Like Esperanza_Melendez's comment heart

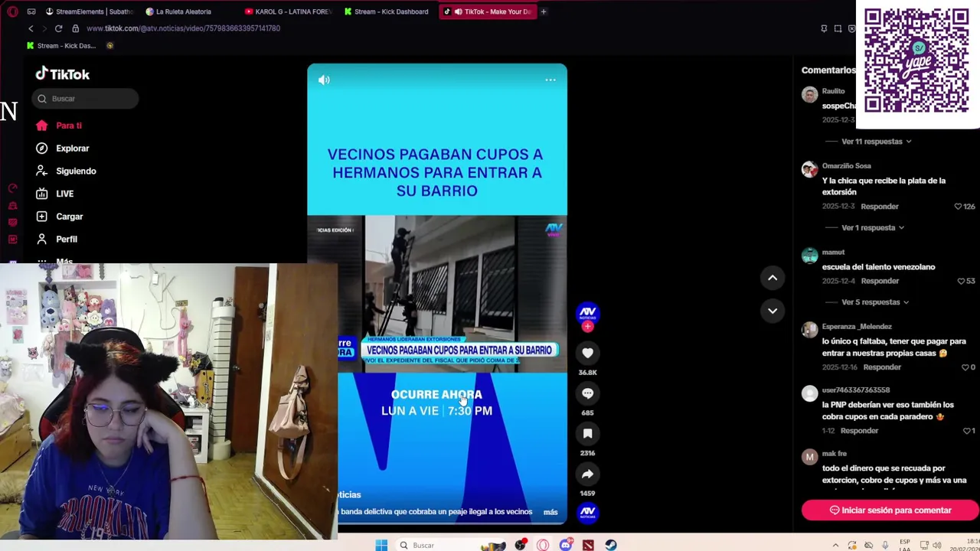point(965,367)
